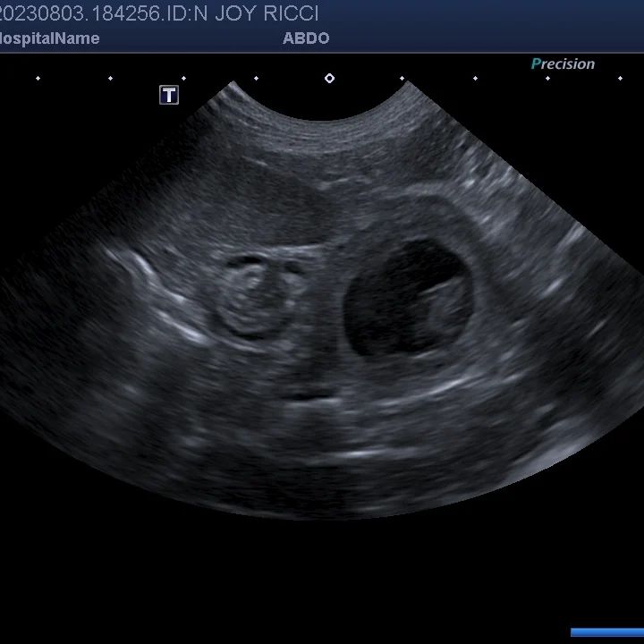This screenshot has height=644, width=644.
Task: Click the dark hypoechoic region above ring structure
Action: (x=268, y=210)
